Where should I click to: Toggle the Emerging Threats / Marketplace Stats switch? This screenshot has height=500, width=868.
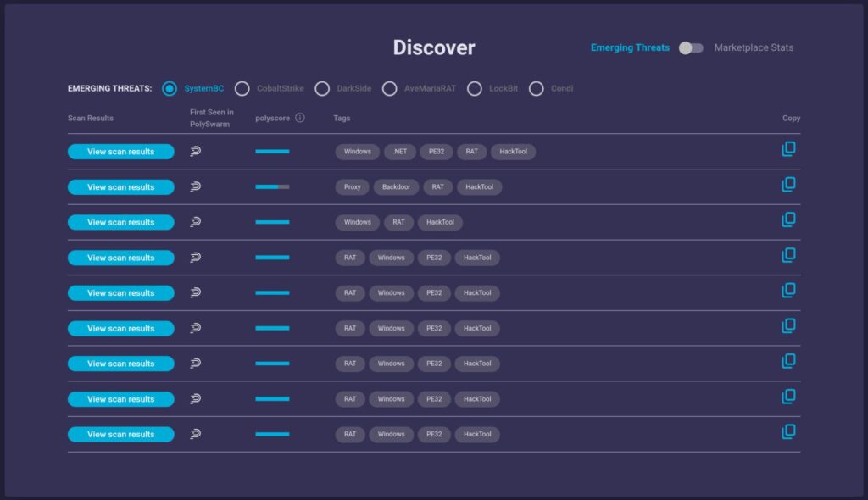(691, 48)
